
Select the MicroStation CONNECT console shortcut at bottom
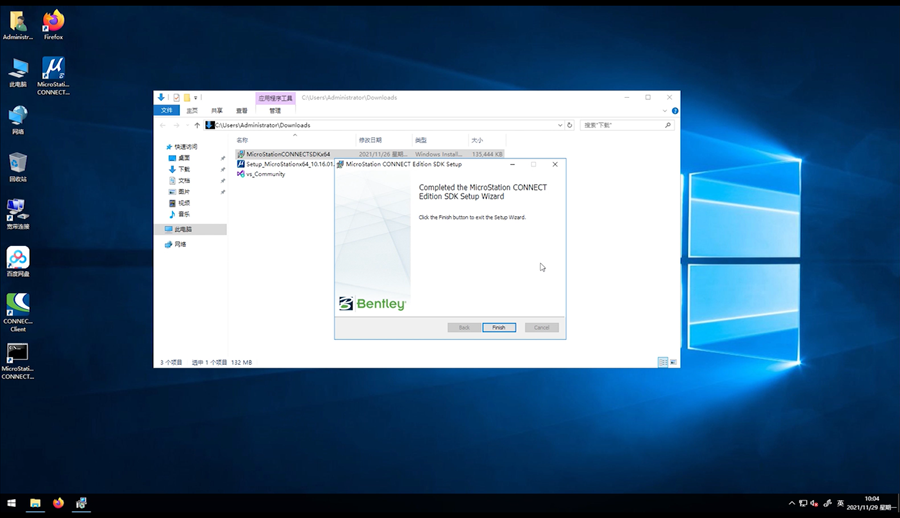pos(18,361)
